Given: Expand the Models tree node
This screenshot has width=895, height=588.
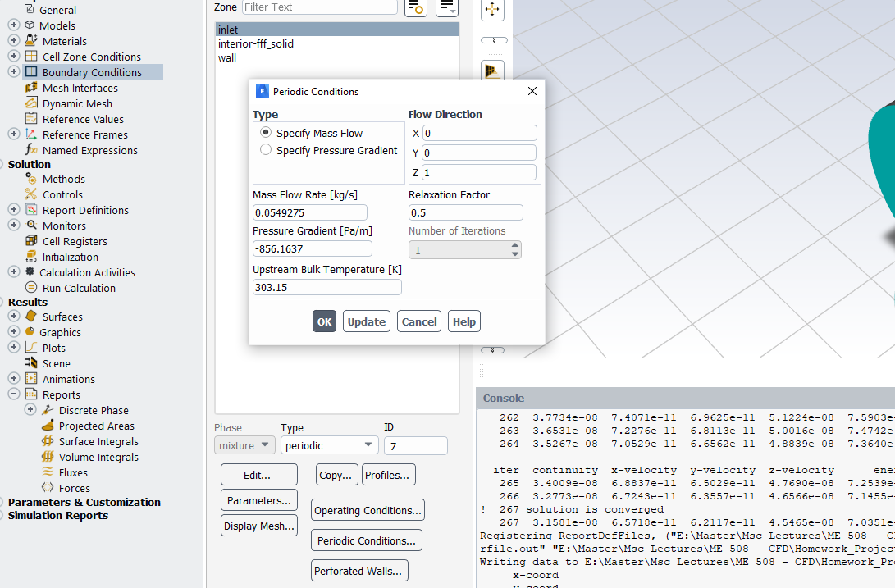Looking at the screenshot, I should (x=14, y=25).
